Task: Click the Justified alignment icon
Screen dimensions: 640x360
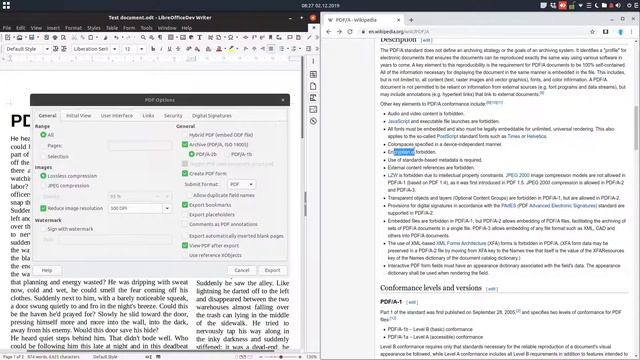Action: coord(271,49)
